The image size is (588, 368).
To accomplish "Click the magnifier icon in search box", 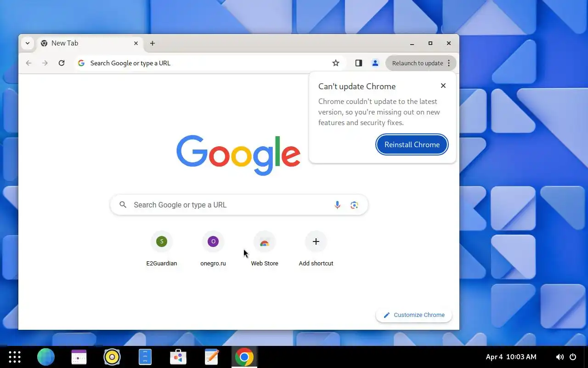I will click(x=123, y=205).
